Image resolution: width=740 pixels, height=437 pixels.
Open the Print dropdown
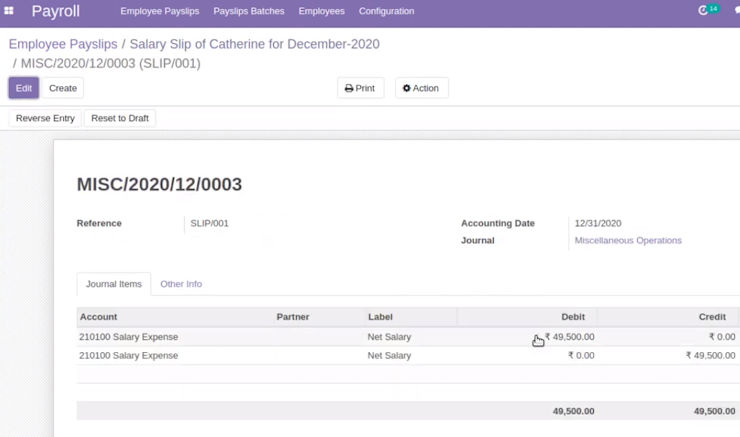[x=360, y=88]
